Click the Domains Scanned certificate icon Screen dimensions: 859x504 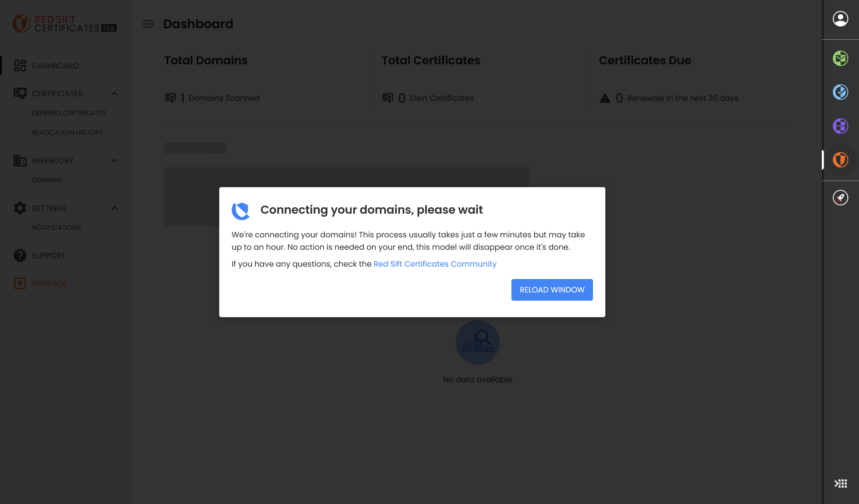click(170, 98)
